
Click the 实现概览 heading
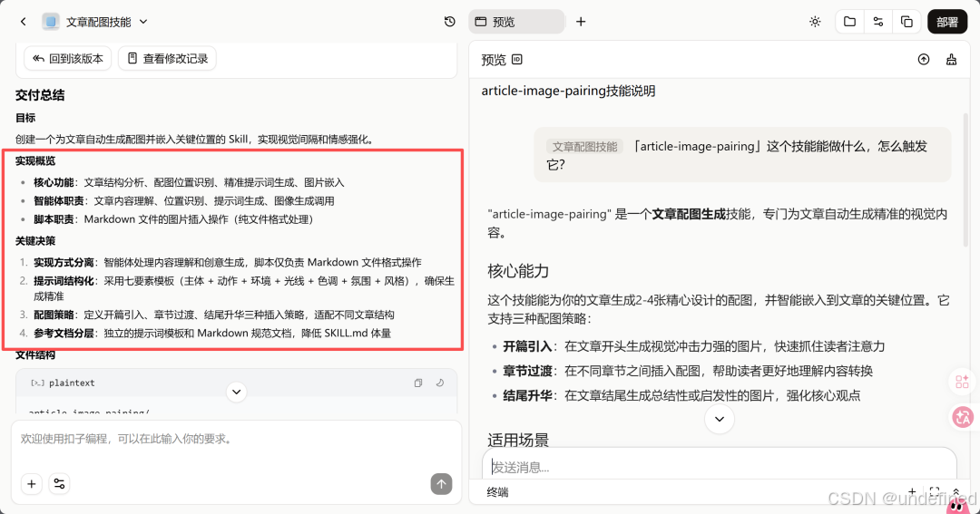35,160
